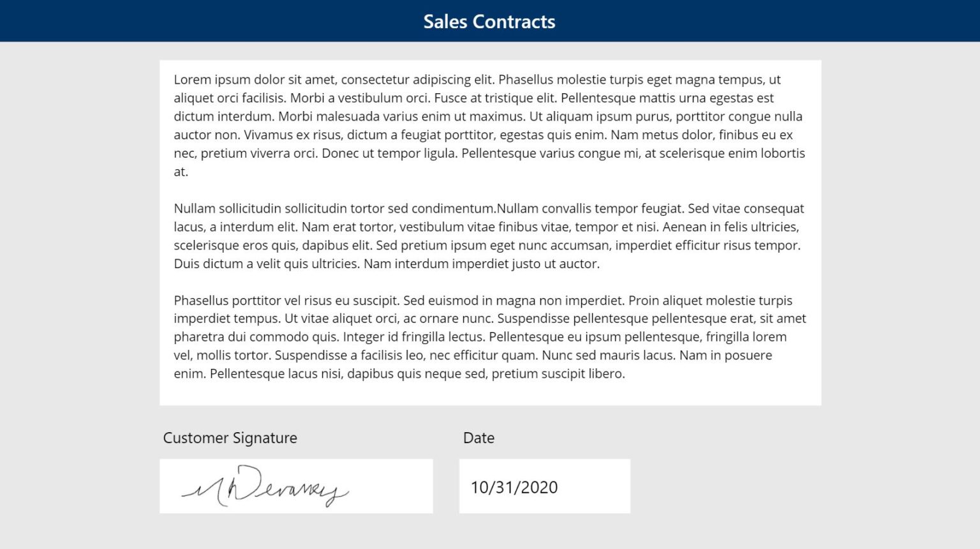Click the signature box border
The width and height of the screenshot is (980, 549).
coord(296,459)
